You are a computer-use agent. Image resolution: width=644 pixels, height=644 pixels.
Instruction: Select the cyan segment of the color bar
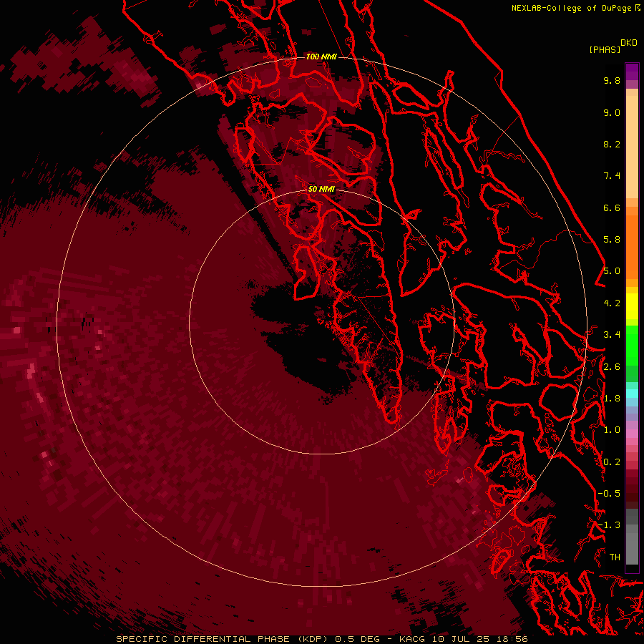[632, 393]
